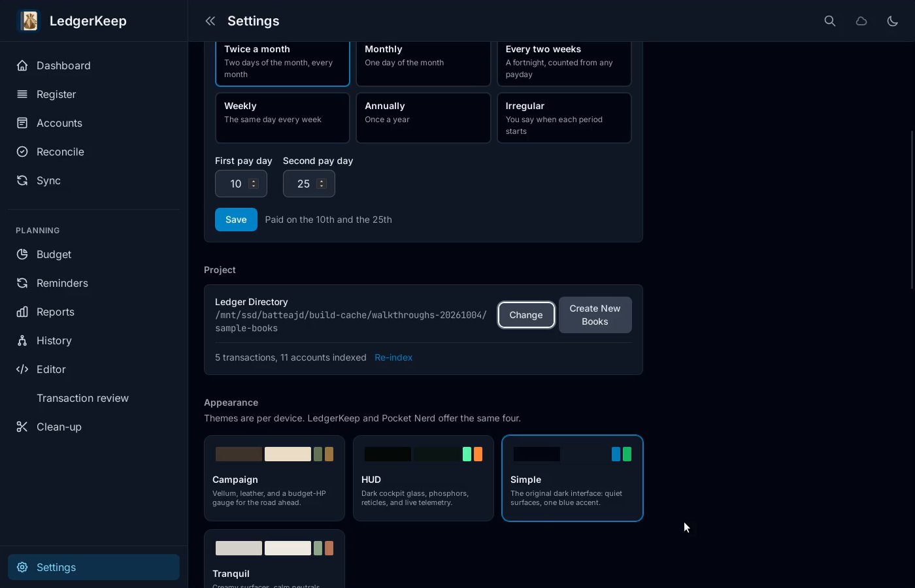This screenshot has width=915, height=588.
Task: Pick the Irregular pay schedule
Action: click(x=564, y=118)
